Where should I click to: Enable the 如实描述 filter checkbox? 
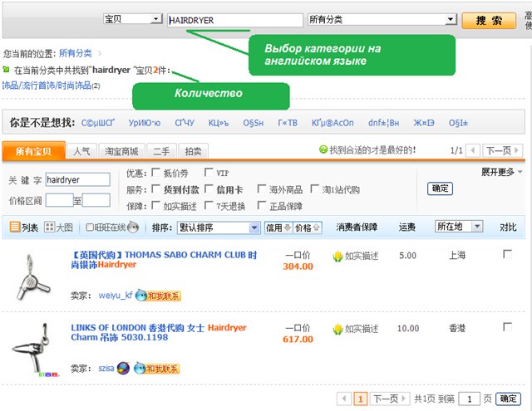coord(155,205)
